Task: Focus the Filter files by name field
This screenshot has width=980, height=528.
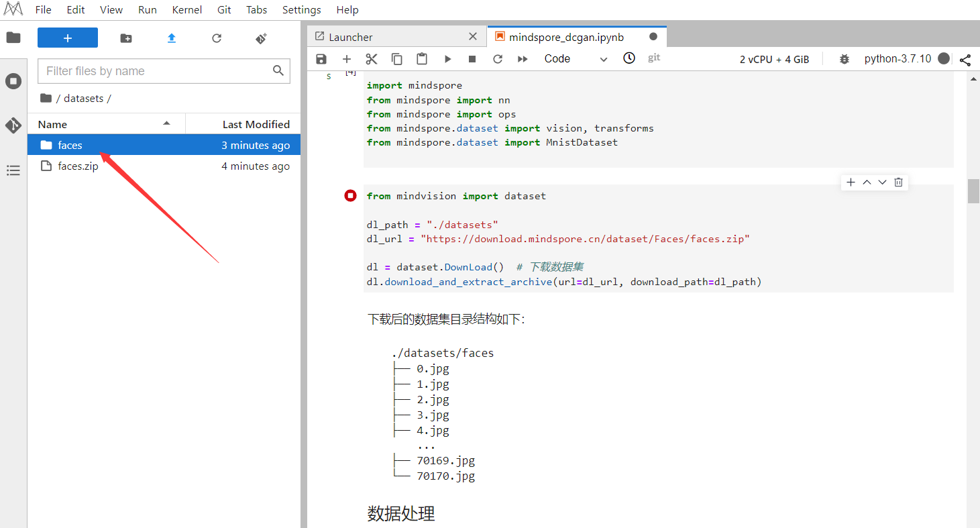Action: [164, 71]
